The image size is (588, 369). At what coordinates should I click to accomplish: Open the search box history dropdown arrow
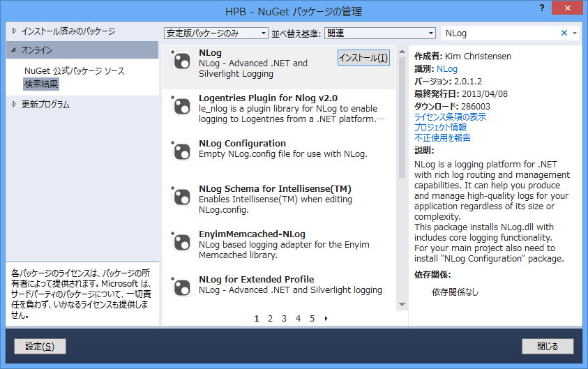click(x=575, y=33)
